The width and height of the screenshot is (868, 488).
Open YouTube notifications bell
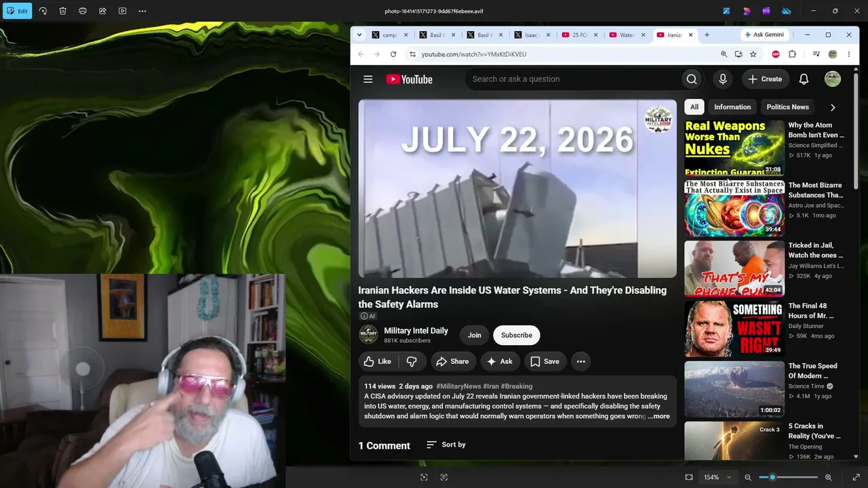tap(804, 79)
